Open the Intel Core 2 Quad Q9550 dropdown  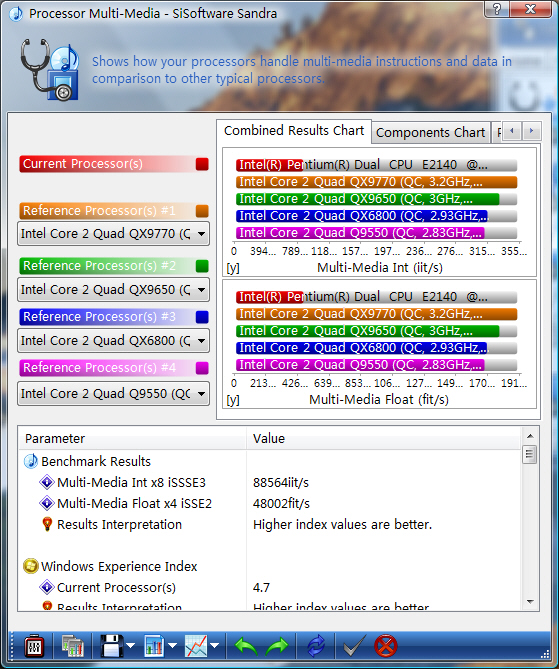(114, 393)
